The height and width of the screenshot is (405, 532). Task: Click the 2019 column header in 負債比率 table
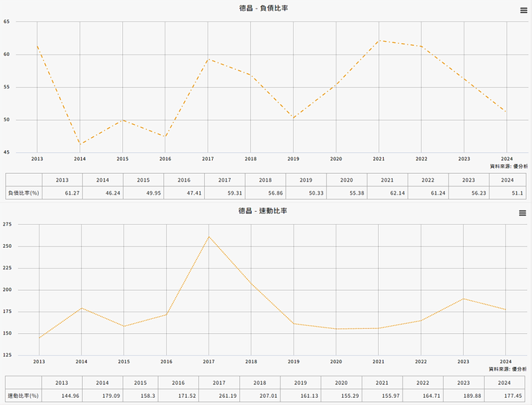(x=306, y=180)
